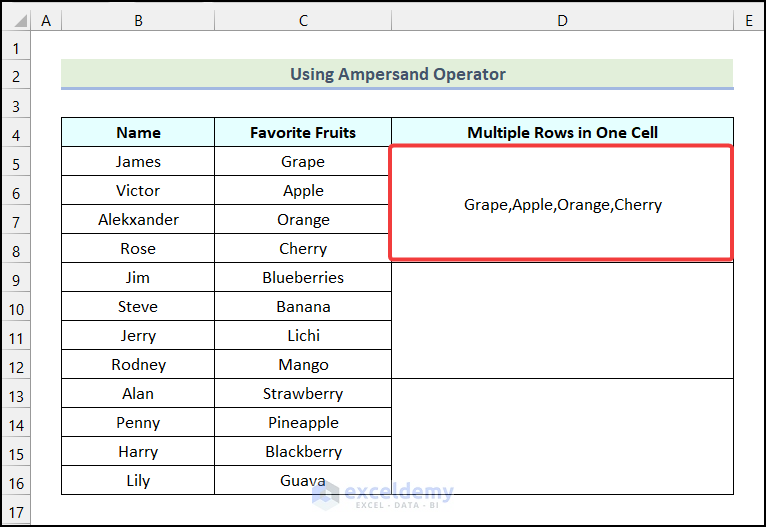Select row 5 header
The width and height of the screenshot is (766, 527).
point(16,162)
